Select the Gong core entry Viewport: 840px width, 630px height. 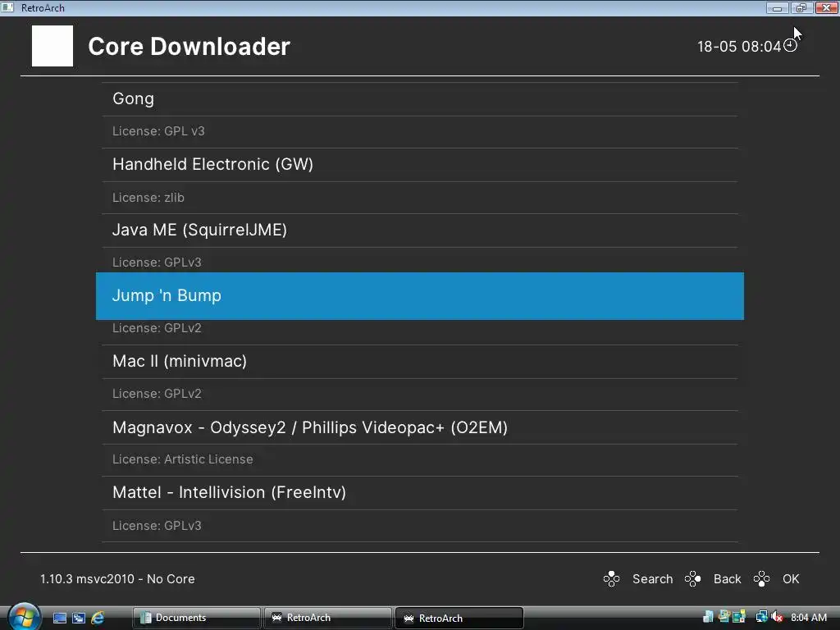(x=419, y=99)
